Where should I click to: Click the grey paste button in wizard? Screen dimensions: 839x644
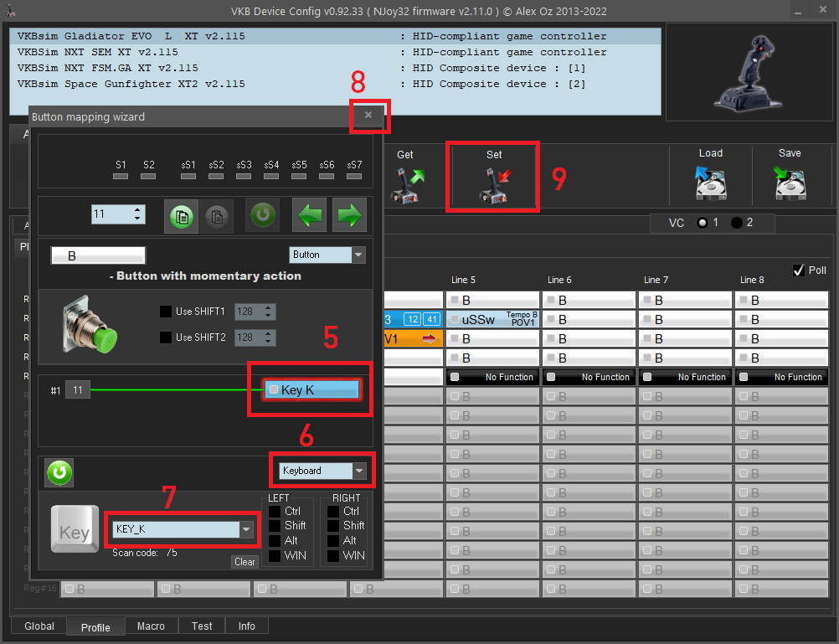(x=217, y=216)
